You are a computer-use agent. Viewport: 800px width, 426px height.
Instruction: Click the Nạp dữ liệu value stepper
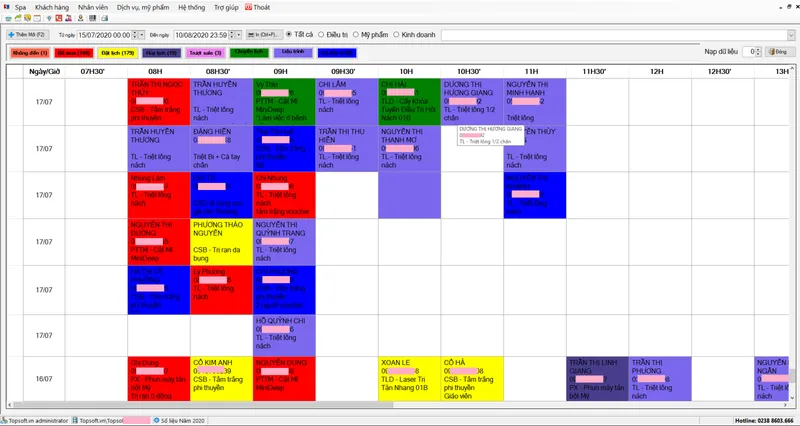(x=758, y=52)
